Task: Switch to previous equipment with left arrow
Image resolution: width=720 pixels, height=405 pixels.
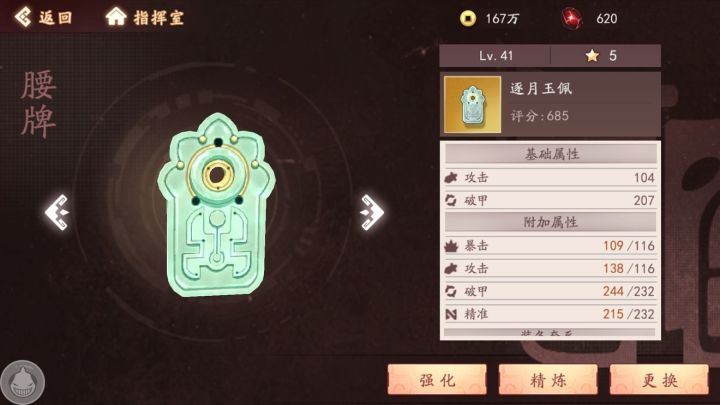Action: tap(56, 212)
